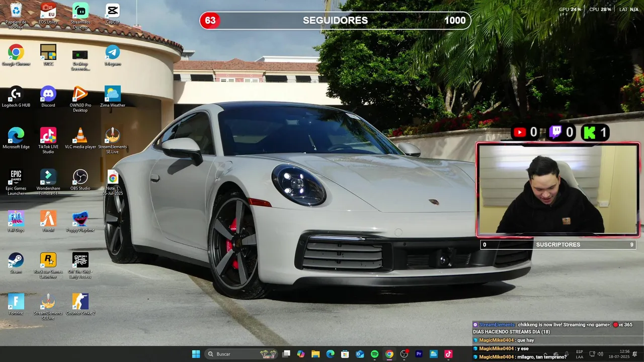Select the Zima Weather desktop icon

(113, 97)
